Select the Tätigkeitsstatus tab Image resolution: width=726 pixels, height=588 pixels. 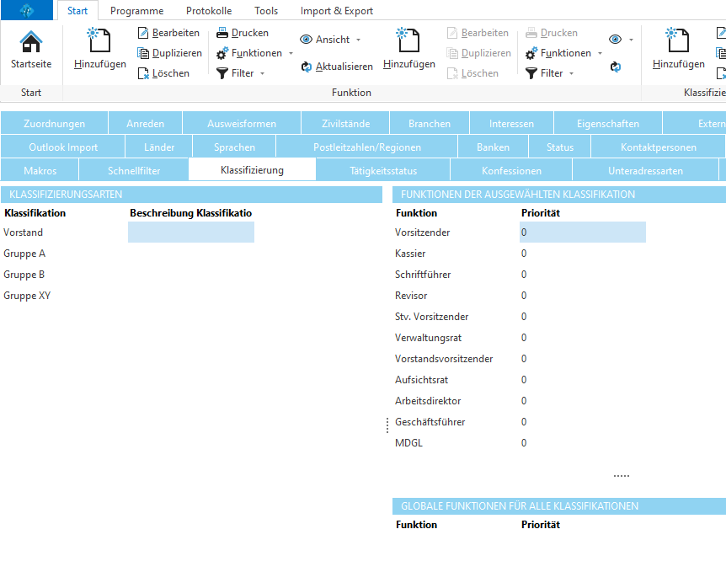click(x=383, y=170)
